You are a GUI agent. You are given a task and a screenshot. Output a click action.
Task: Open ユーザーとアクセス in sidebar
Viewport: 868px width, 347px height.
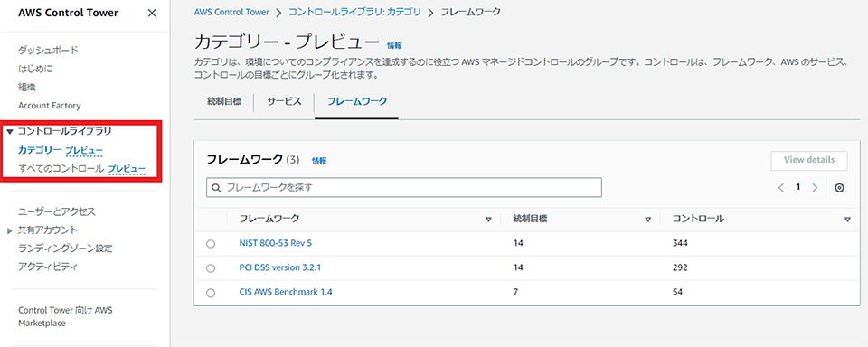point(56,211)
